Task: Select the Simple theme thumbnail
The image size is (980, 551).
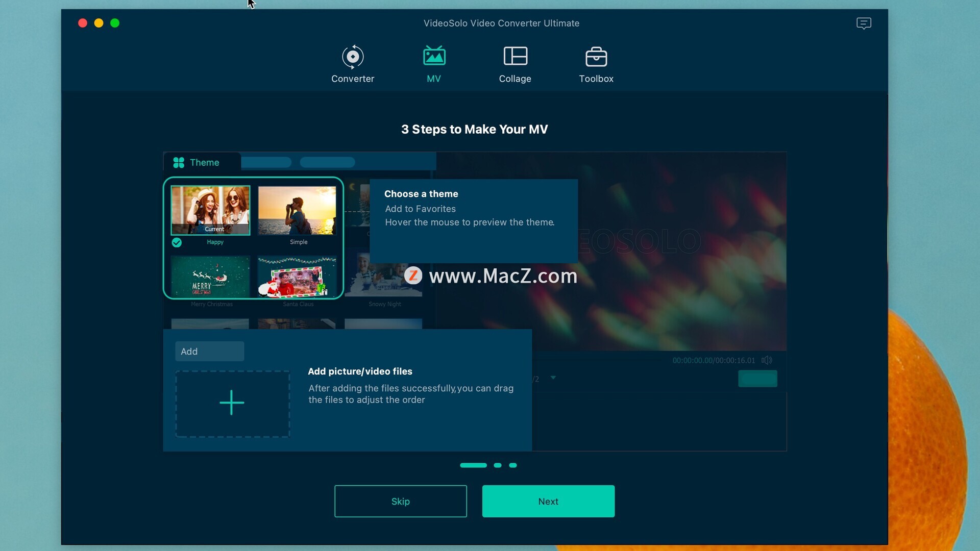Action: point(297,210)
